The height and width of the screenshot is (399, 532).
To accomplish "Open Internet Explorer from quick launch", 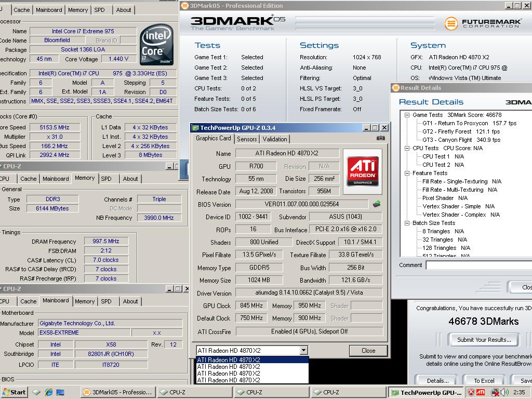I will (49, 392).
